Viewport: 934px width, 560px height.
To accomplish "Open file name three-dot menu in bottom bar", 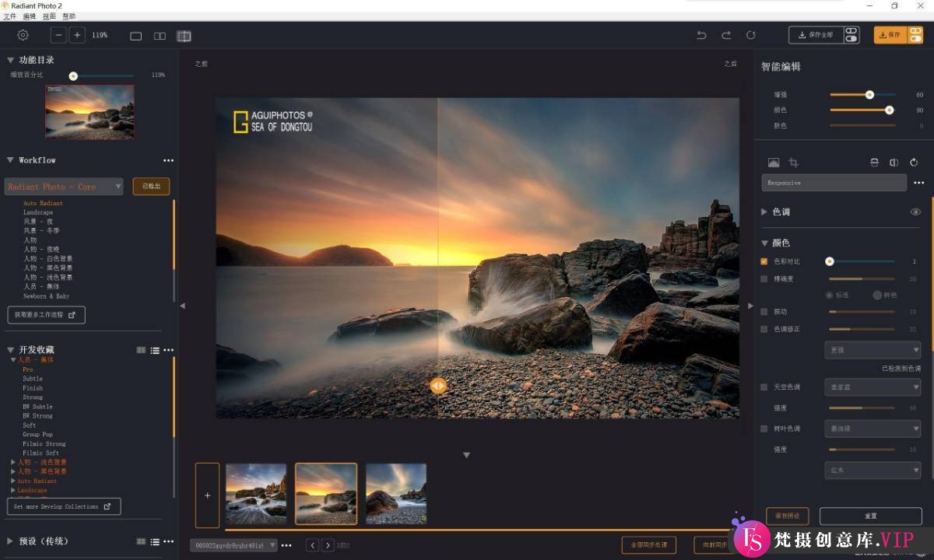I will pos(286,545).
